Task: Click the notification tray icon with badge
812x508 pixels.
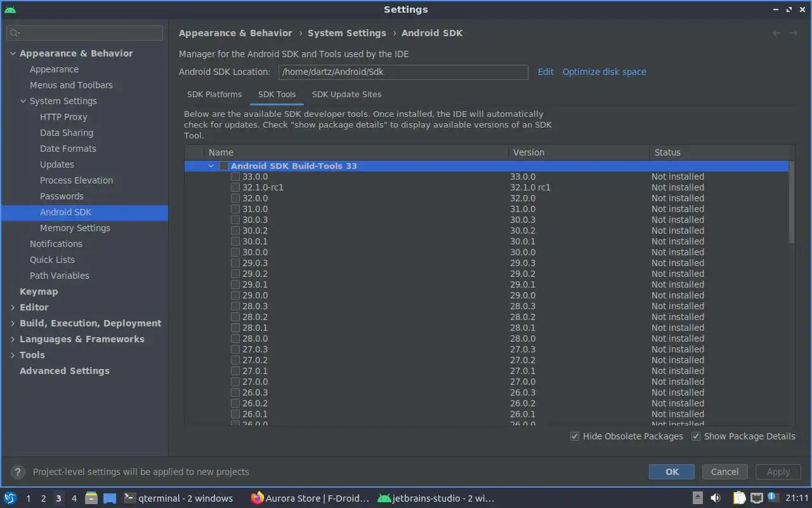Action: pyautogui.click(x=773, y=497)
